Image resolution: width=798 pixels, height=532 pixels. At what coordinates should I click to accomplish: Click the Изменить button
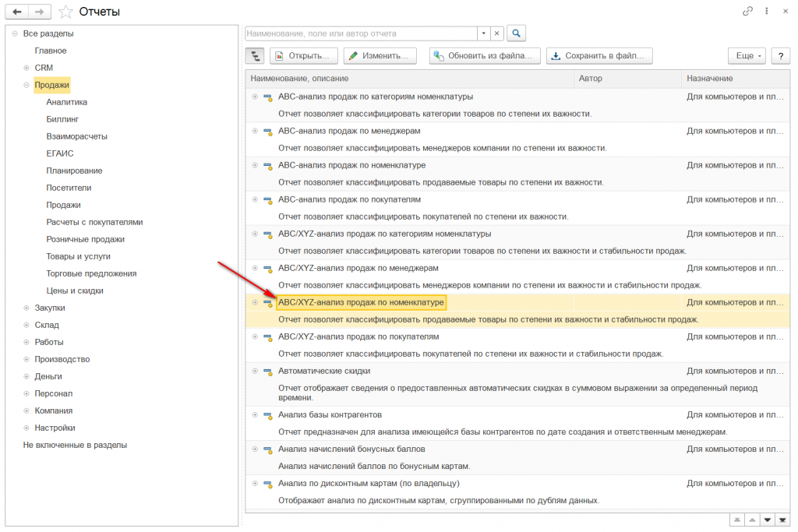(x=380, y=56)
